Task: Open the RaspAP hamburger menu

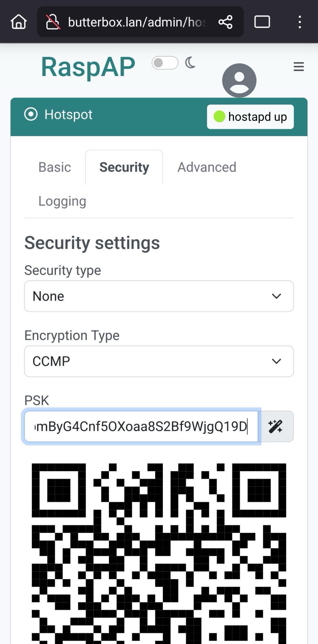Action: pos(299,67)
